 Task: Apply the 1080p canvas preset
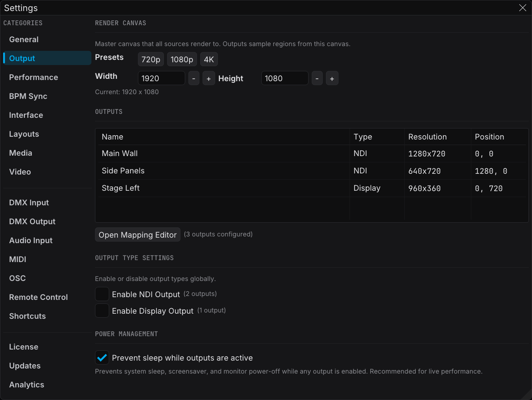tap(182, 60)
